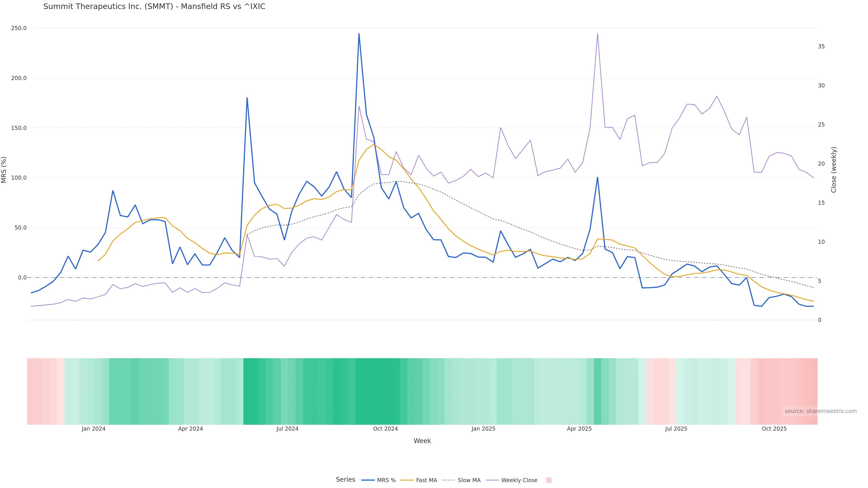Click the orange Fast MA legend line icon

click(x=407, y=480)
